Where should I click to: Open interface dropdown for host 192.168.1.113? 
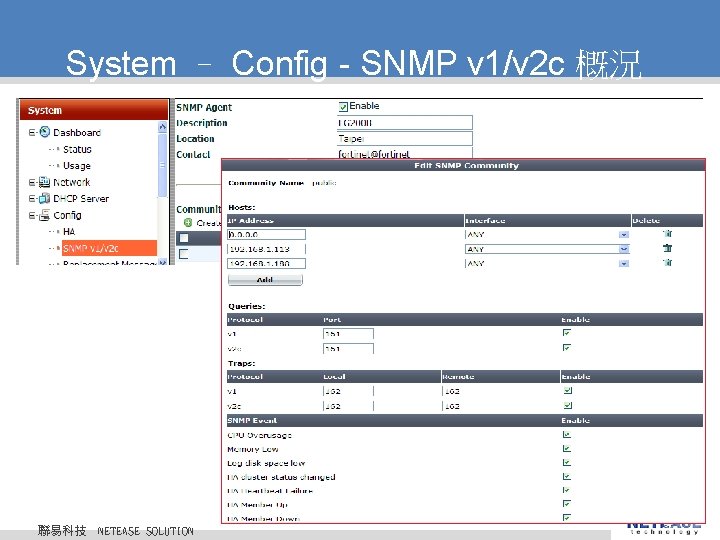click(x=623, y=249)
